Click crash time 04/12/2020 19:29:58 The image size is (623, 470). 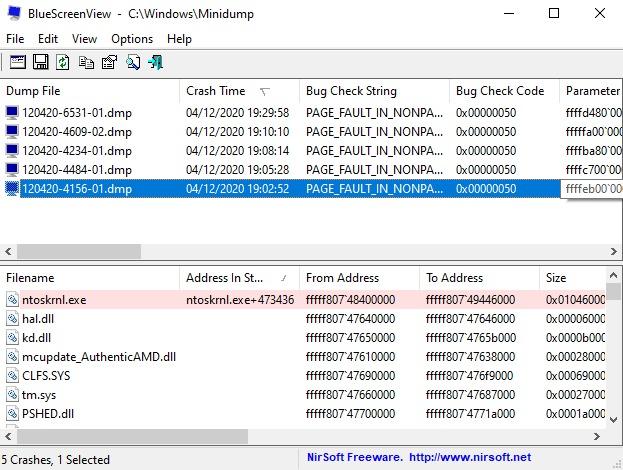237,113
